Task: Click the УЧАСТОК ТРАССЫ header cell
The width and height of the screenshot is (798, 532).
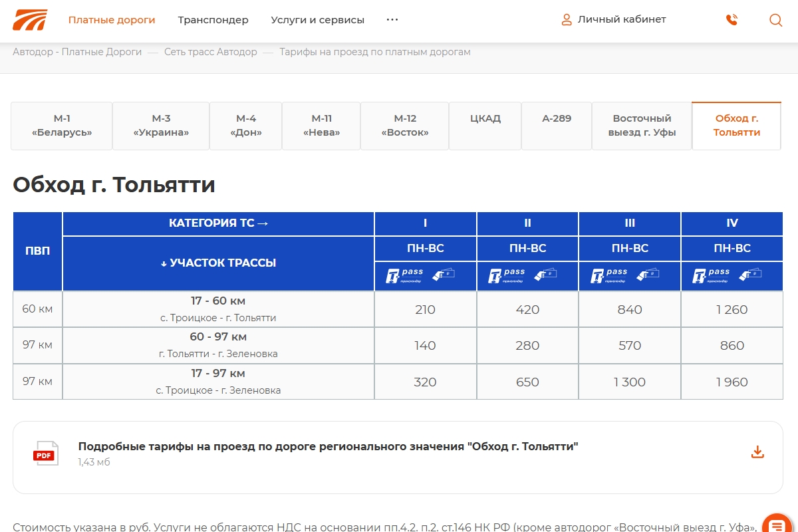Action: point(218,263)
